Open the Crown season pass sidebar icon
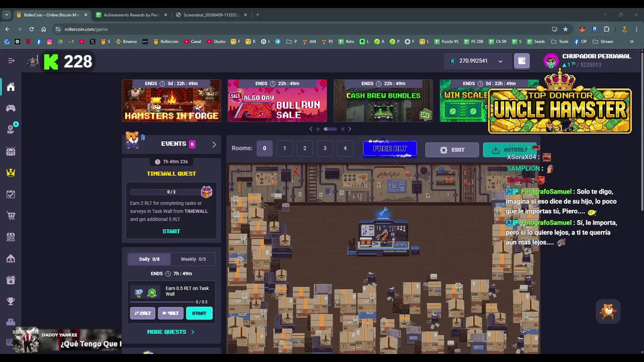Image resolution: width=644 pixels, height=362 pixels. click(x=11, y=172)
